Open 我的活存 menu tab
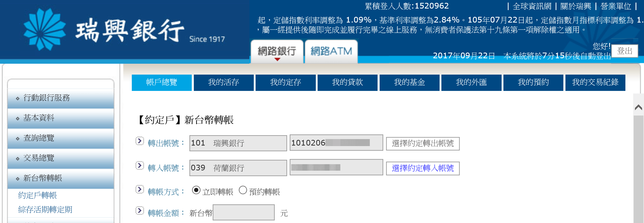 pyautogui.click(x=224, y=83)
